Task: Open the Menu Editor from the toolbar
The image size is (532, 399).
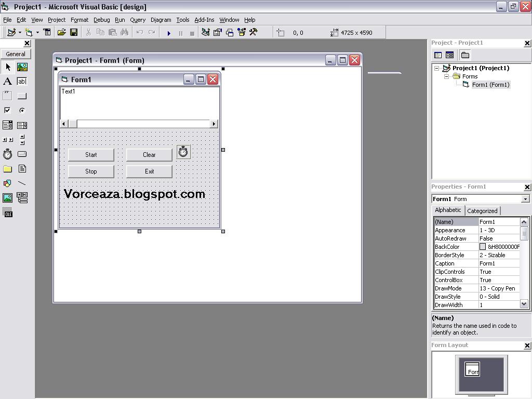Action: (47, 32)
